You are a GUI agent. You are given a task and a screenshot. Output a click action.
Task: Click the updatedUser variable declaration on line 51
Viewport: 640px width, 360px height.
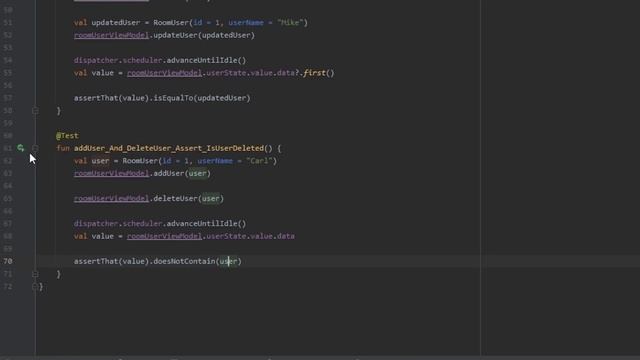[x=116, y=22]
